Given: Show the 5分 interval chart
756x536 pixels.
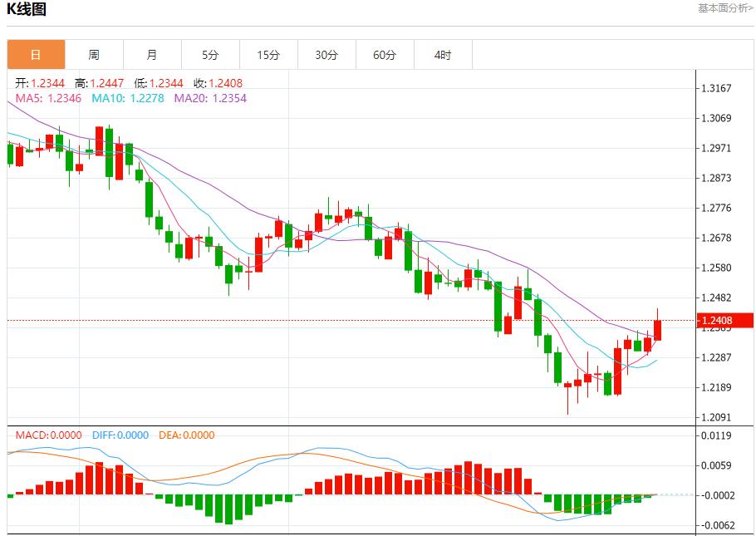Looking at the screenshot, I should coord(210,55).
